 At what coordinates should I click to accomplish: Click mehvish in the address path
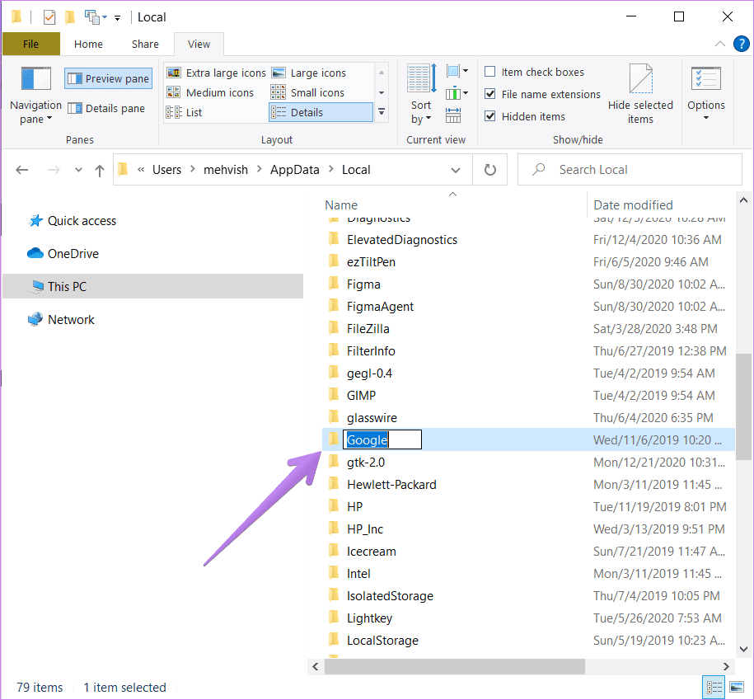pyautogui.click(x=226, y=169)
